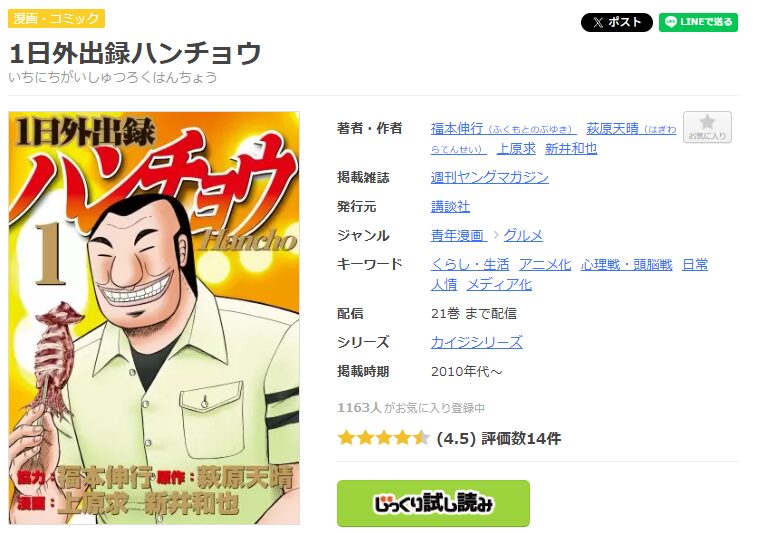Screen dimensions: 780x533
Task: Open publisher link 講談社
Action: pyautogui.click(x=450, y=206)
